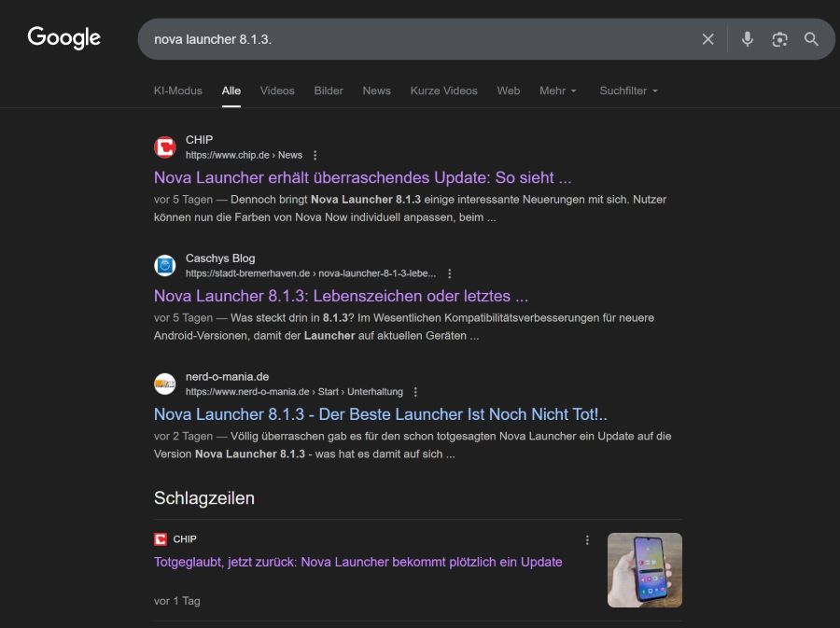Image resolution: width=840 pixels, height=628 pixels.
Task: Open three-dot menu for CHIP headline
Action: coord(587,539)
